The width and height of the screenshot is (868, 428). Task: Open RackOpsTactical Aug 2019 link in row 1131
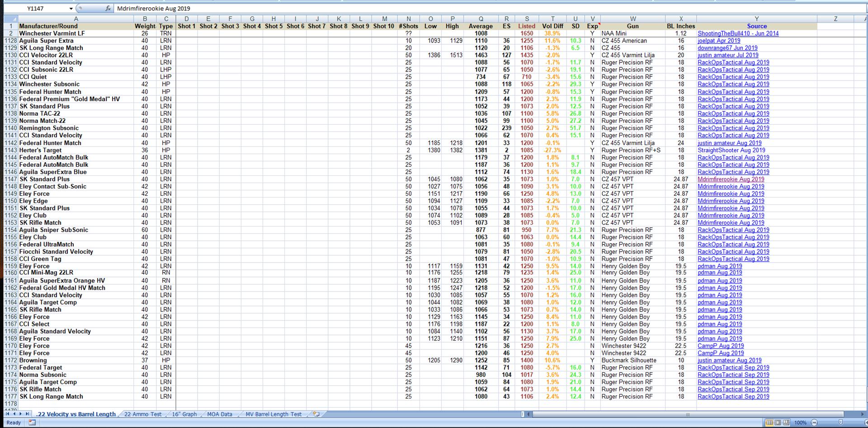pos(733,62)
